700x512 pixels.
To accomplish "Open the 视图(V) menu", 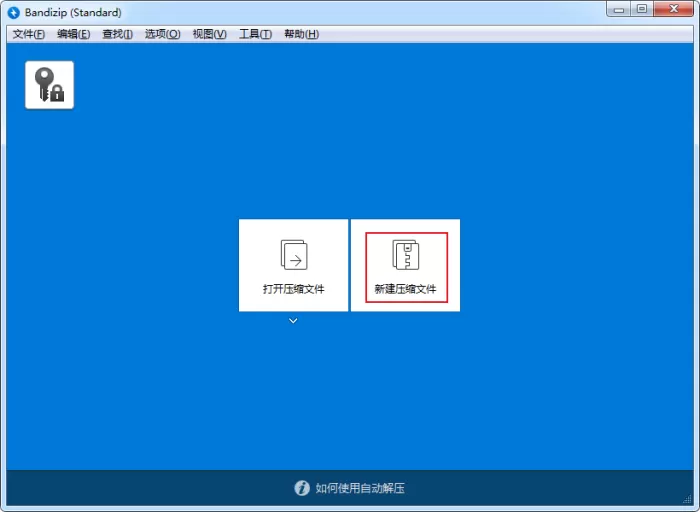I will click(x=210, y=34).
